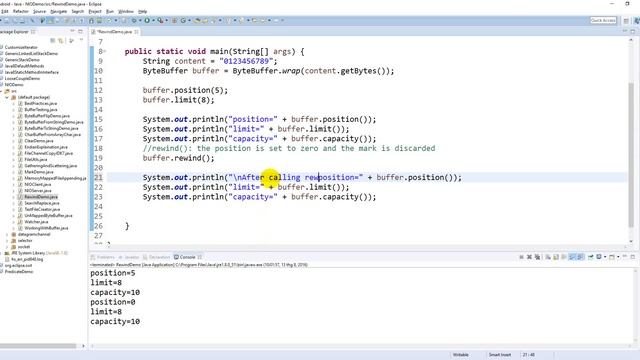Open the Run menu
Image resolution: width=640 pixels, height=360 pixels.
110,11
